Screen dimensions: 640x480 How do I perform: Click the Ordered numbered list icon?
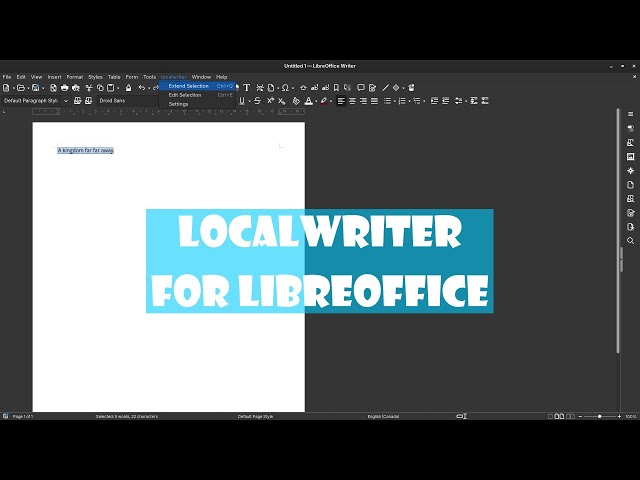point(402,101)
